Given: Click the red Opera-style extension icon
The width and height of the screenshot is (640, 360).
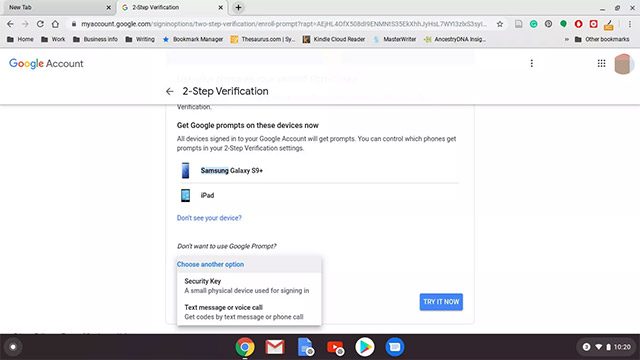Looking at the screenshot, I should coord(578,24).
